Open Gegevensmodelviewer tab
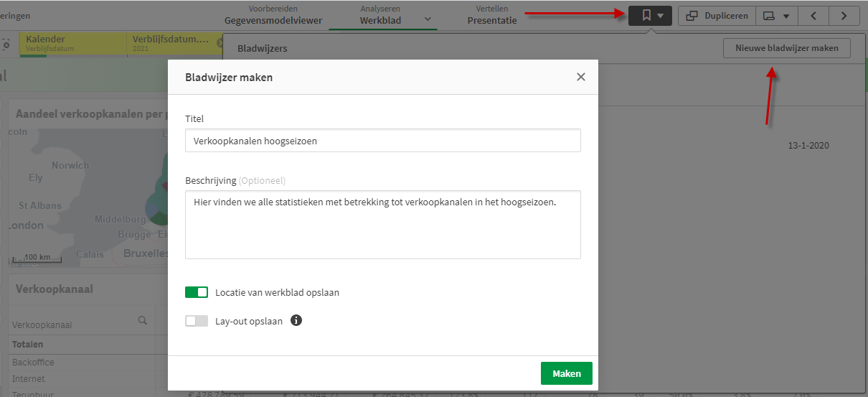 tap(273, 15)
